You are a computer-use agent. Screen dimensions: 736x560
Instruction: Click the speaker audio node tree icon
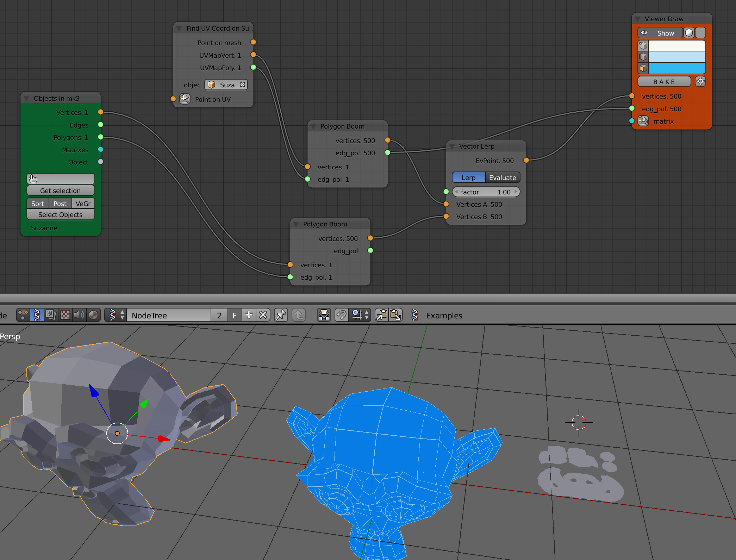(79, 315)
